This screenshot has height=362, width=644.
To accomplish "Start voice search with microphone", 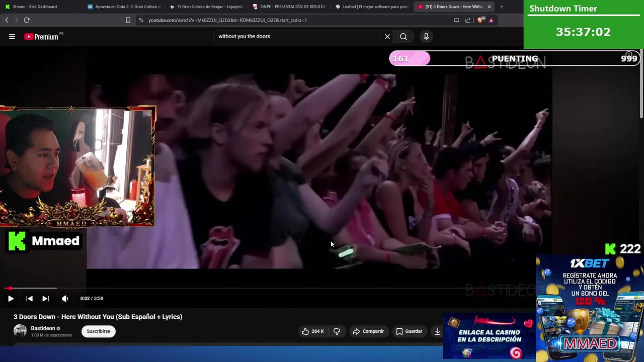I will click(426, 36).
